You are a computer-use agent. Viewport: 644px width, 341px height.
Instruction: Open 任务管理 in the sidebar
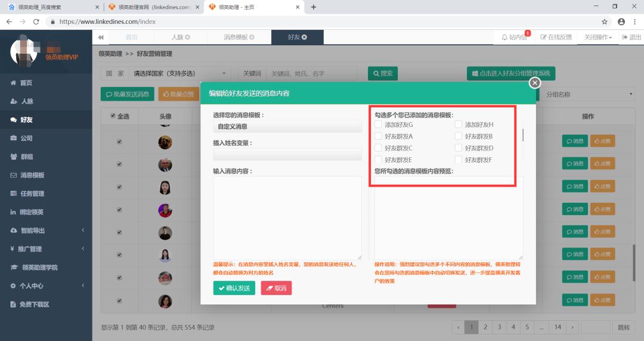click(x=46, y=194)
